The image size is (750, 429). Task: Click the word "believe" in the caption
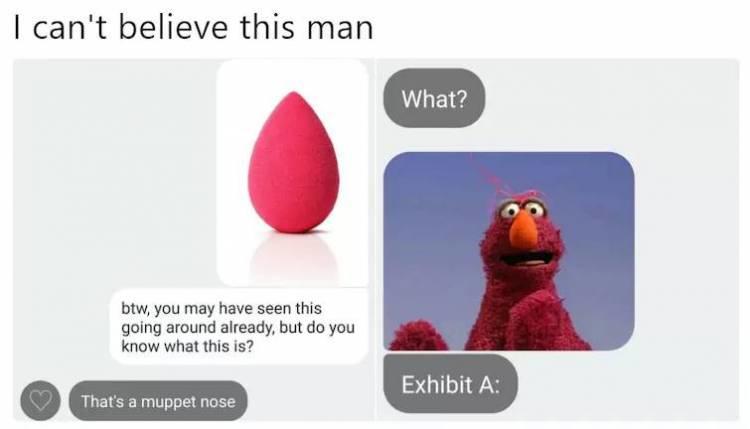pos(173,28)
